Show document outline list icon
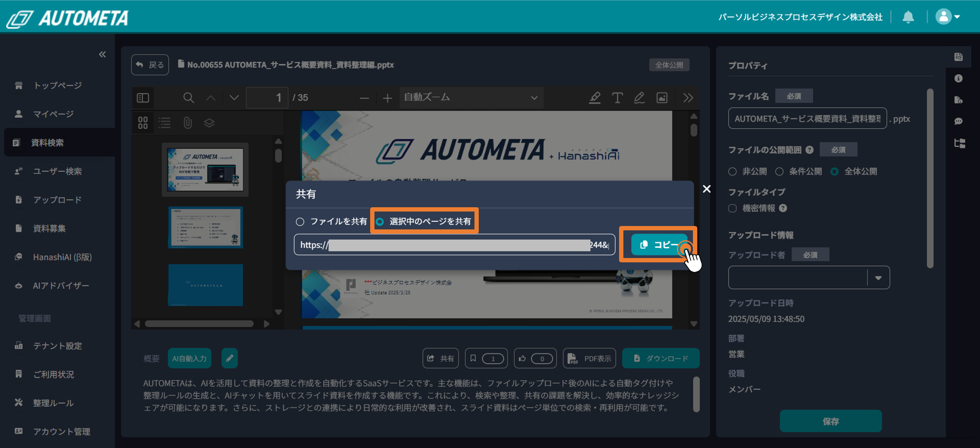Image resolution: width=980 pixels, height=448 pixels. [164, 123]
